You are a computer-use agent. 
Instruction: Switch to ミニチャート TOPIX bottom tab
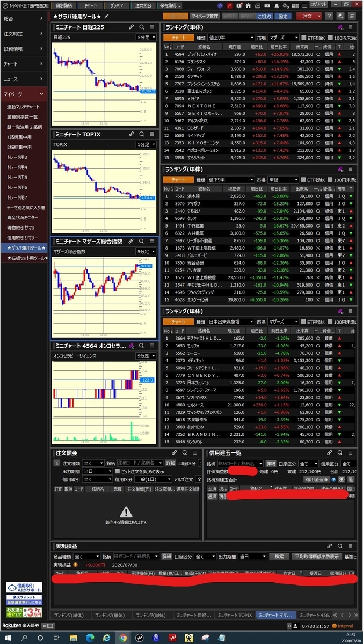point(234,614)
